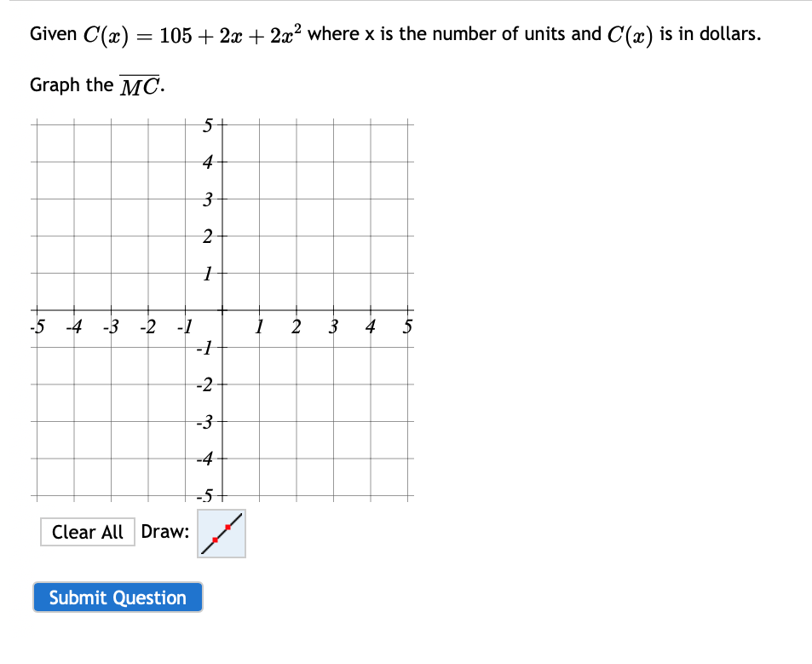Submit the question with blue button

click(x=118, y=598)
